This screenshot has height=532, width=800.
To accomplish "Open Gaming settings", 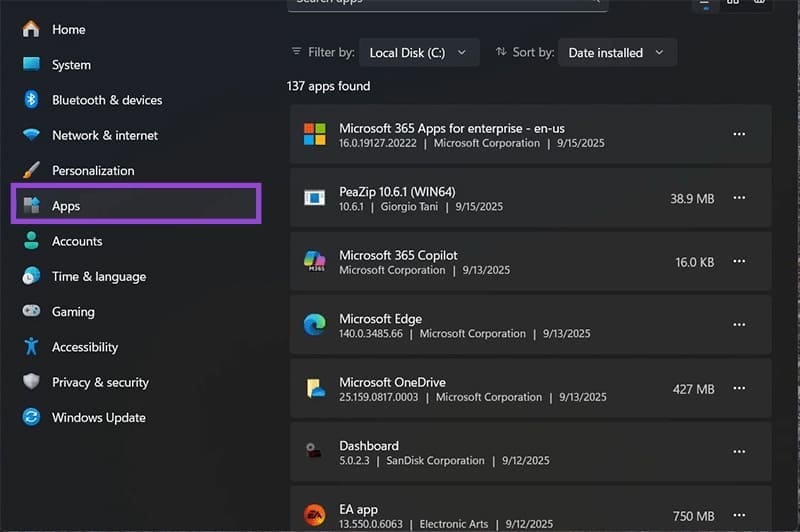I will point(73,312).
